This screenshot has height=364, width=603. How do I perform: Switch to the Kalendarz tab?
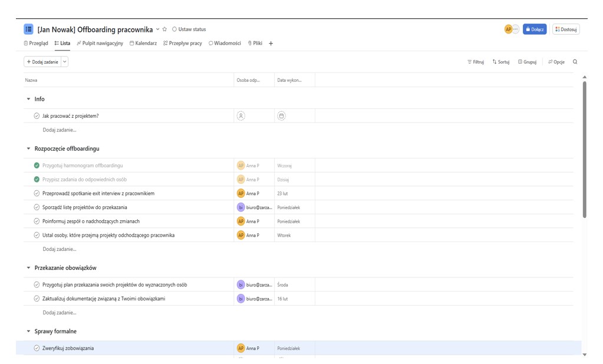click(143, 44)
